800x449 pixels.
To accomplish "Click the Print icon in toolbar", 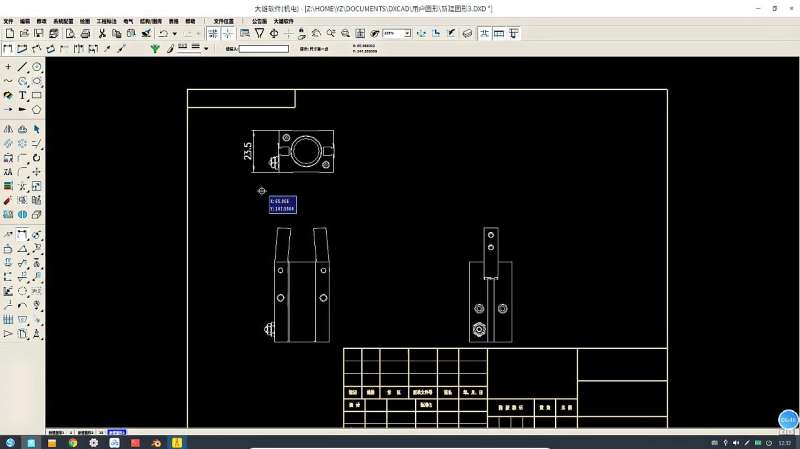I will point(85,33).
